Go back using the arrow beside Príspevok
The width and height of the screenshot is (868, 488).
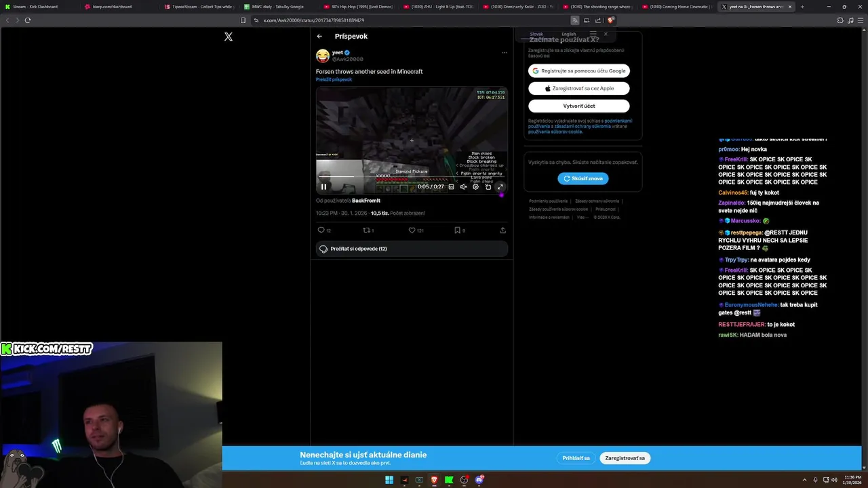click(319, 37)
